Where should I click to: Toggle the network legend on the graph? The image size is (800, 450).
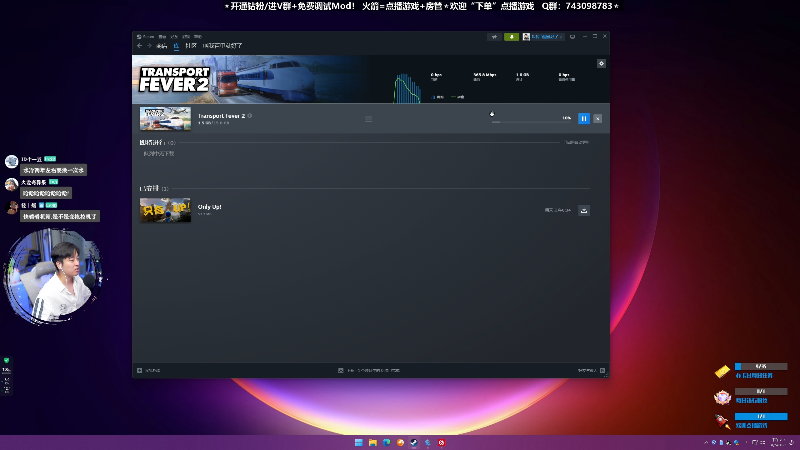pos(438,97)
